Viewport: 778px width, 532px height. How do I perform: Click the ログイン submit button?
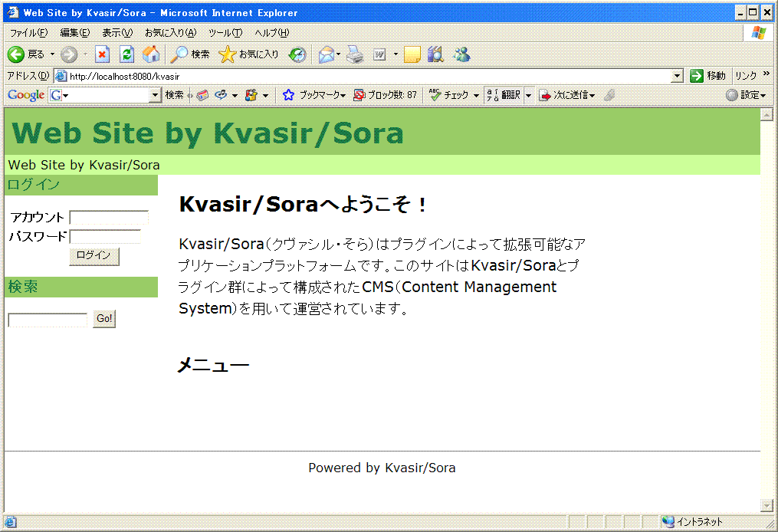[94, 256]
